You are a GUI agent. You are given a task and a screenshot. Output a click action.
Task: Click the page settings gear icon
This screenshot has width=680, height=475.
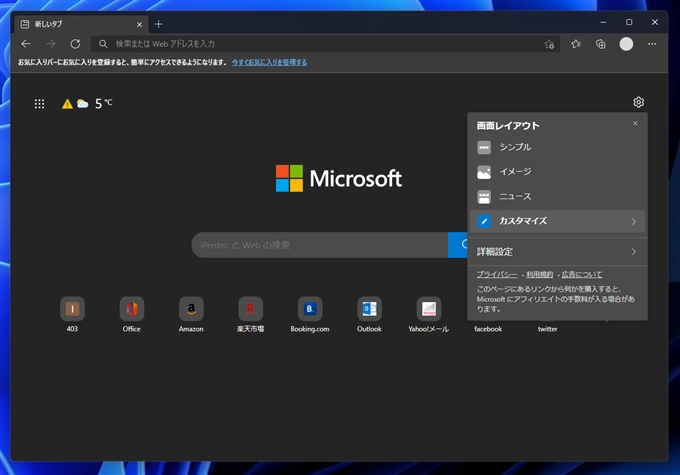click(x=638, y=102)
